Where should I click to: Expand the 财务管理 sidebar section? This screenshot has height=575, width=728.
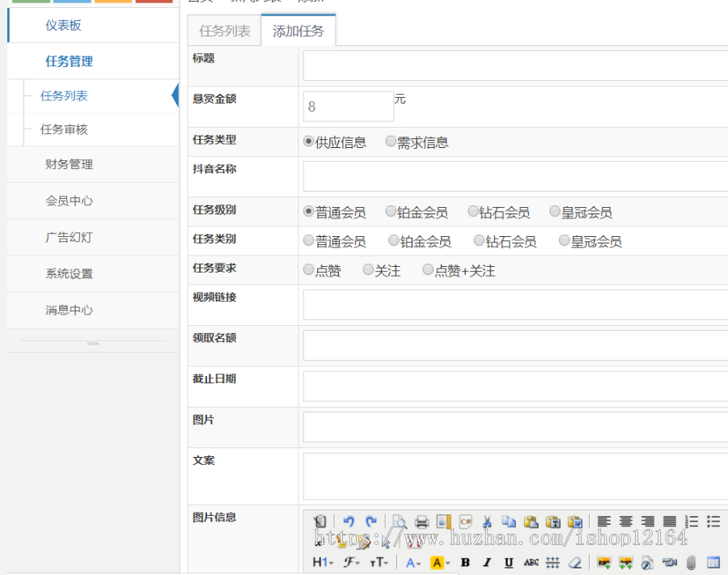pyautogui.click(x=93, y=164)
